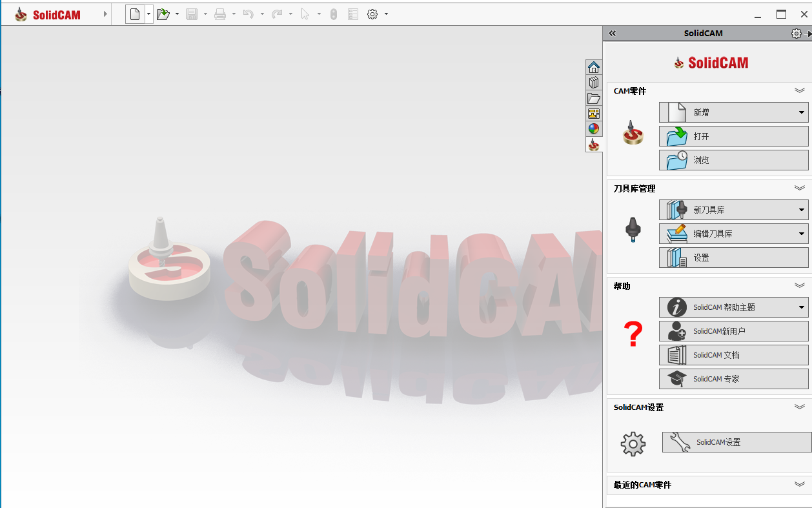Image resolution: width=812 pixels, height=508 pixels.
Task: Click the SolidCAM logo at top left
Action: click(x=48, y=14)
